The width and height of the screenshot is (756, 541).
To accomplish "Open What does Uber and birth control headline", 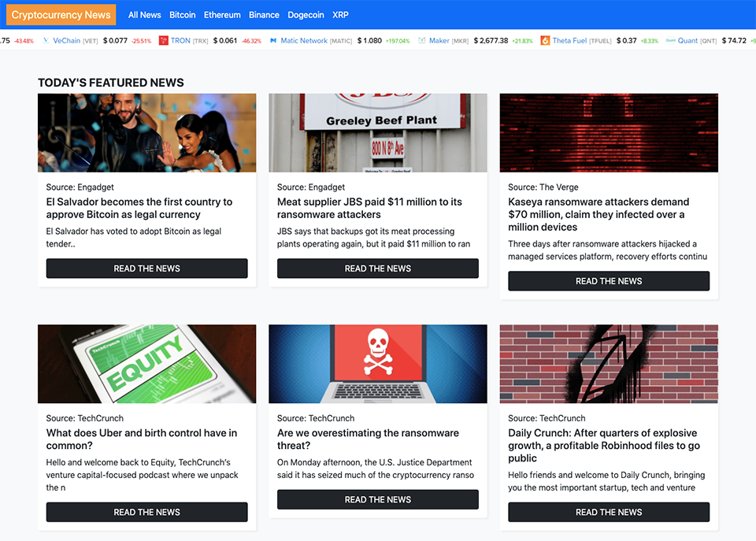I will tap(142, 439).
